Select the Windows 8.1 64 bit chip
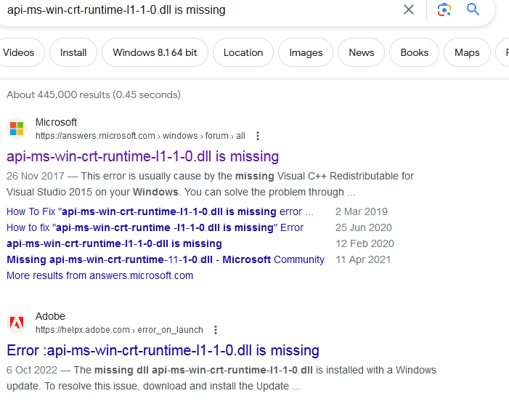 tap(155, 52)
